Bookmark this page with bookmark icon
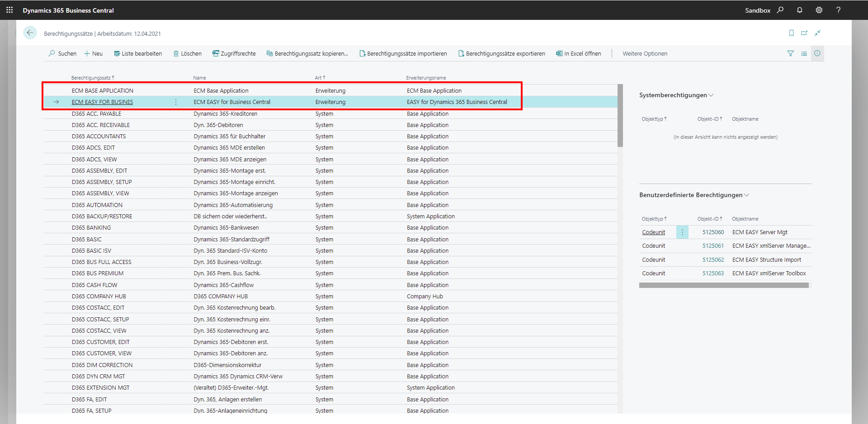Screen dimensions: 868x424 791,33
